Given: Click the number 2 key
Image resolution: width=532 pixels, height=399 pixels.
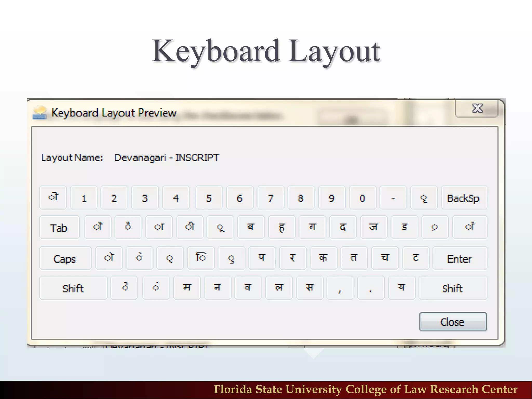Looking at the screenshot, I should pyautogui.click(x=114, y=198).
